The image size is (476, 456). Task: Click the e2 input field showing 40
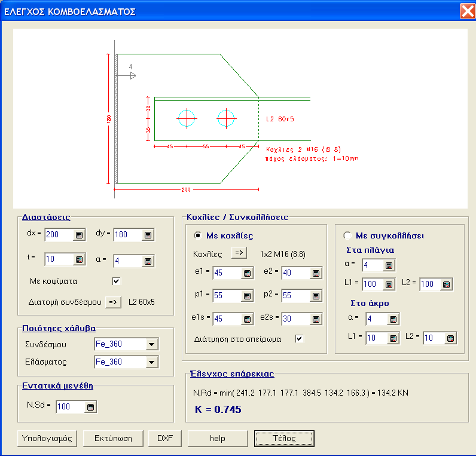(296, 273)
